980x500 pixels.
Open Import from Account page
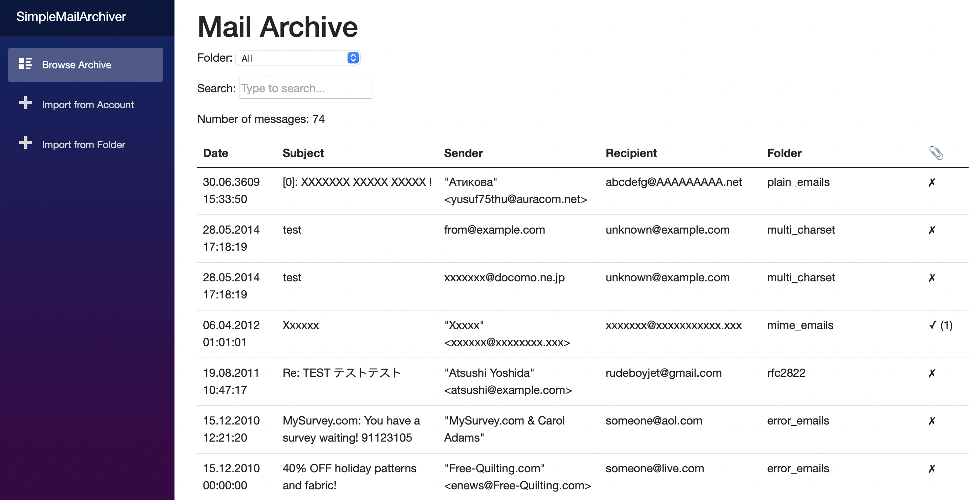point(88,105)
